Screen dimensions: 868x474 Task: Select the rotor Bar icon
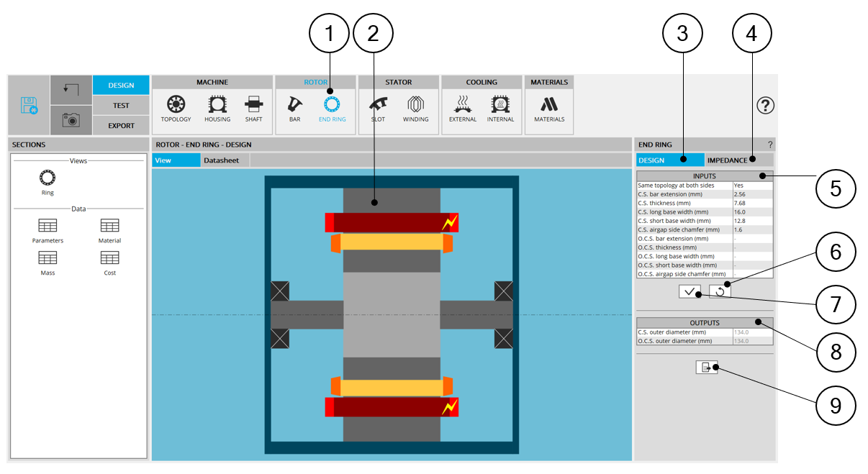[x=294, y=104]
